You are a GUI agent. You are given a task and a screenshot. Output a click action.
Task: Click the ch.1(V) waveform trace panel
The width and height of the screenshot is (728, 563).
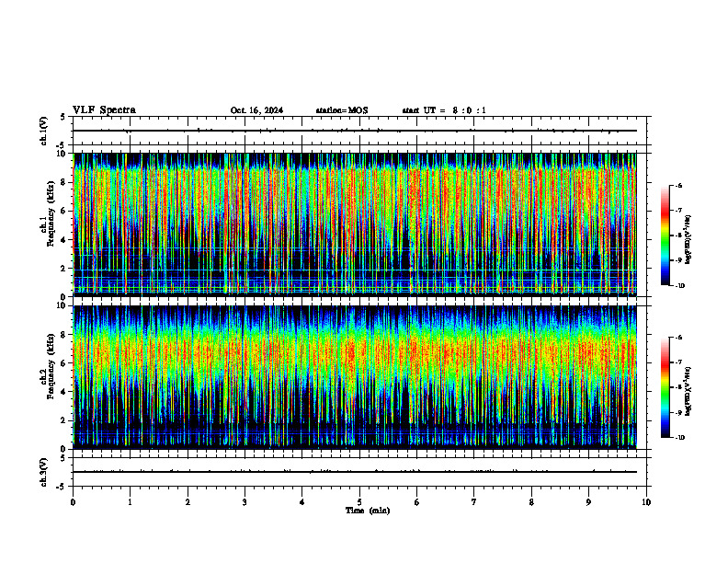359,131
